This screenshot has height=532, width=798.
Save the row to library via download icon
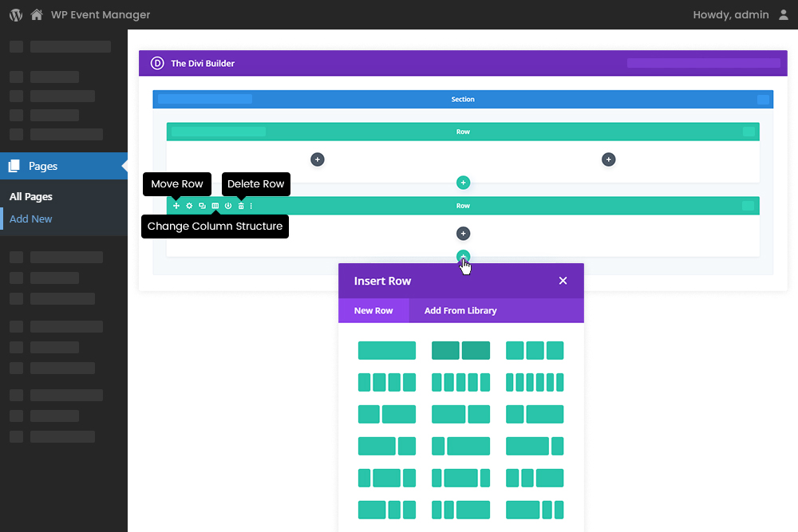tap(227, 206)
